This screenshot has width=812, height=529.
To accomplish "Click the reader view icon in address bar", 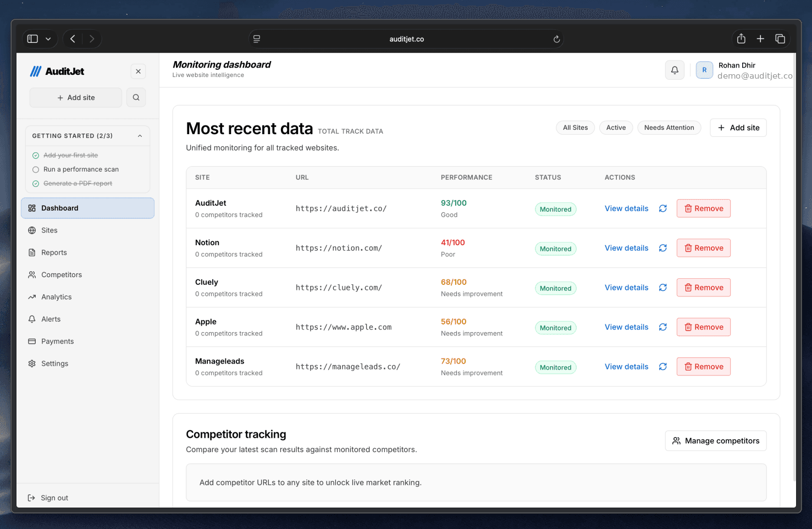I will (257, 38).
